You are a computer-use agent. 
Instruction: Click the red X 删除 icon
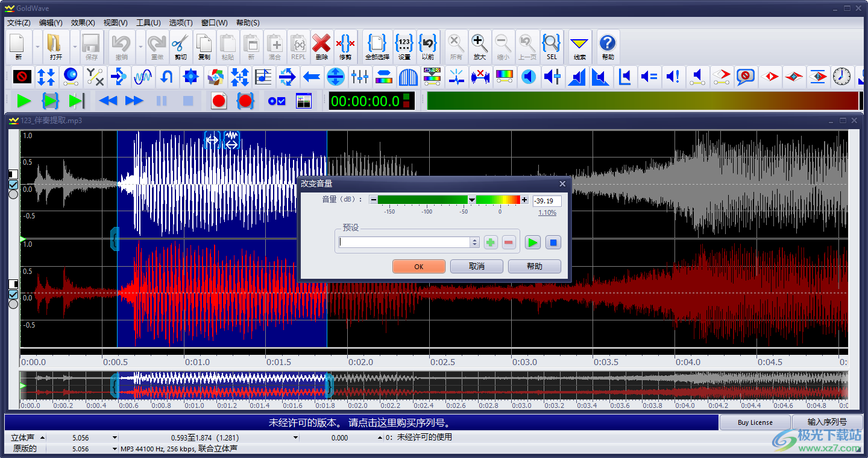tap(321, 46)
